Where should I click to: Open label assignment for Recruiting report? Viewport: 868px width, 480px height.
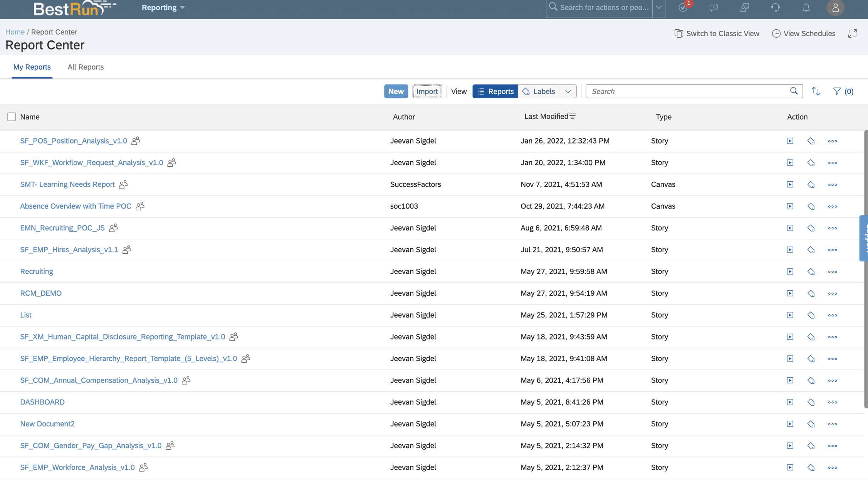click(811, 271)
